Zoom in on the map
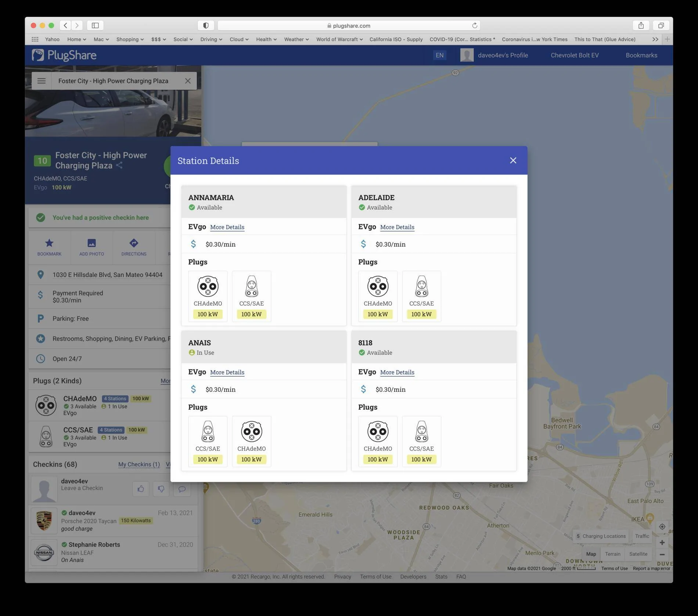The height and width of the screenshot is (616, 698). [x=662, y=542]
